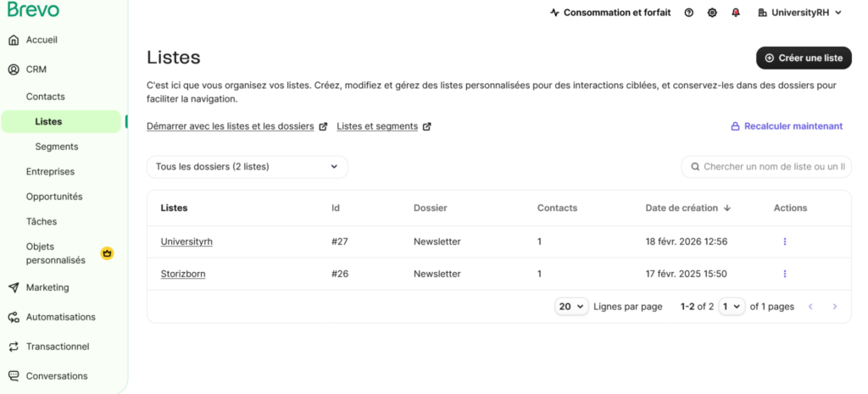The image size is (868, 394).
Task: Click the Brevo logo
Action: pyautogui.click(x=34, y=10)
